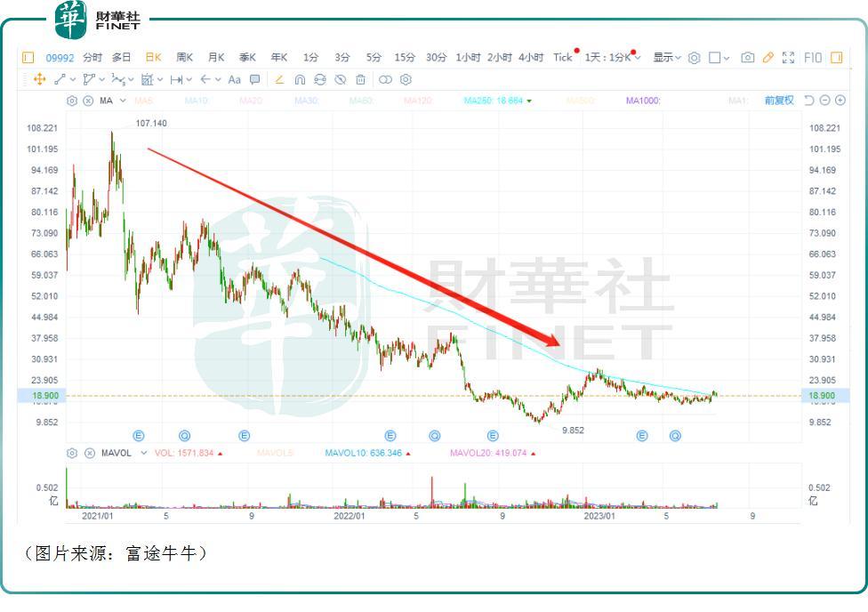Open the camera screenshot tool
This screenshot has height=612, width=868.
(x=747, y=57)
